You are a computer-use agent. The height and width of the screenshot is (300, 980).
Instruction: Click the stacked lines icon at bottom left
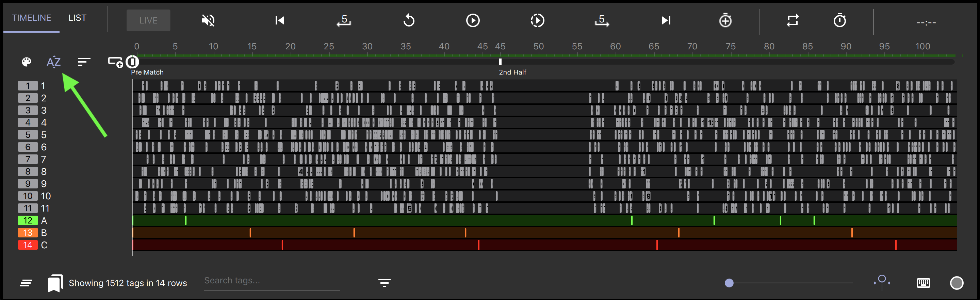pos(26,283)
